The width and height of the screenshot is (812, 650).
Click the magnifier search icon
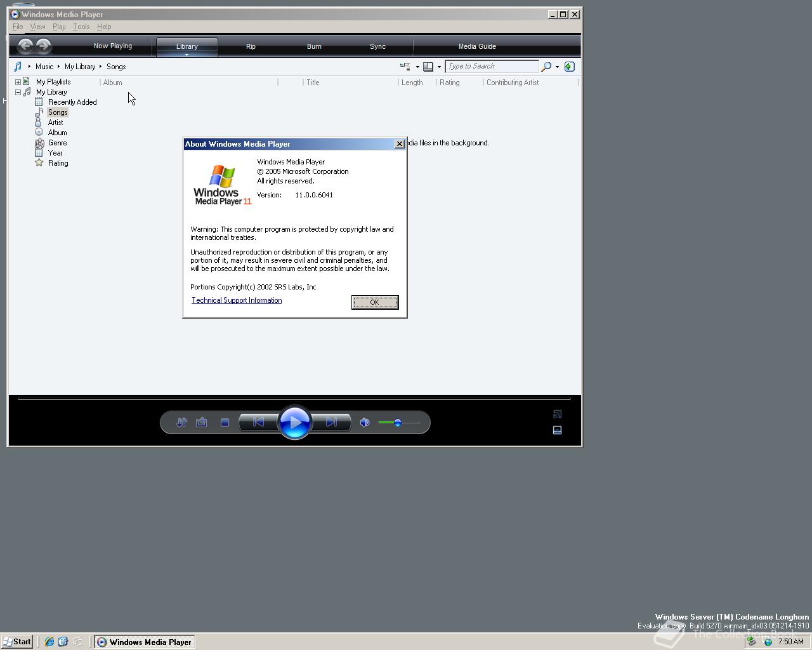coord(546,66)
